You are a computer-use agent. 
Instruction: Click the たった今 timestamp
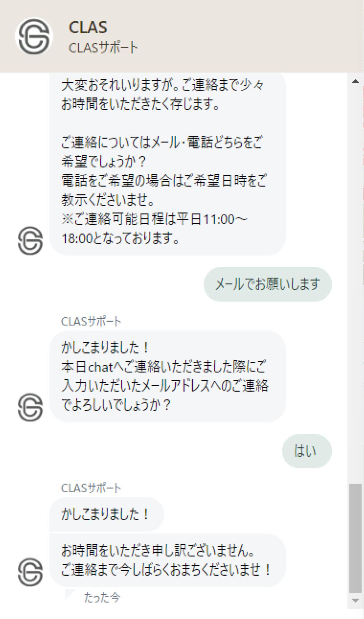coord(102,598)
